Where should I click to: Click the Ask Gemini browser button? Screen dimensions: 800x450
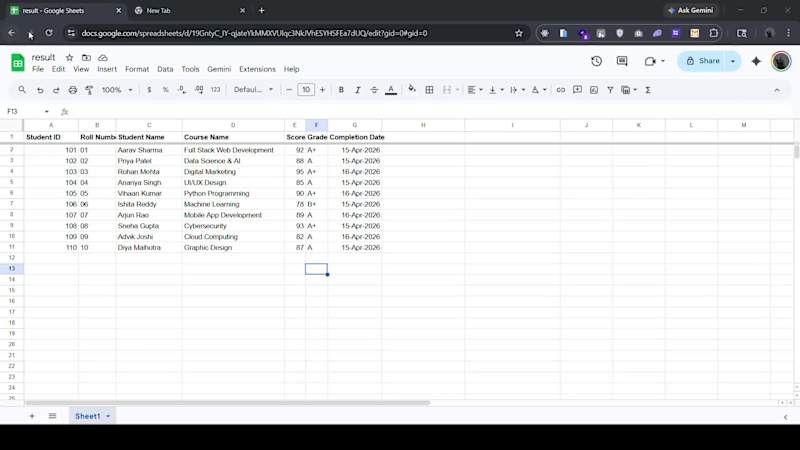691,10
